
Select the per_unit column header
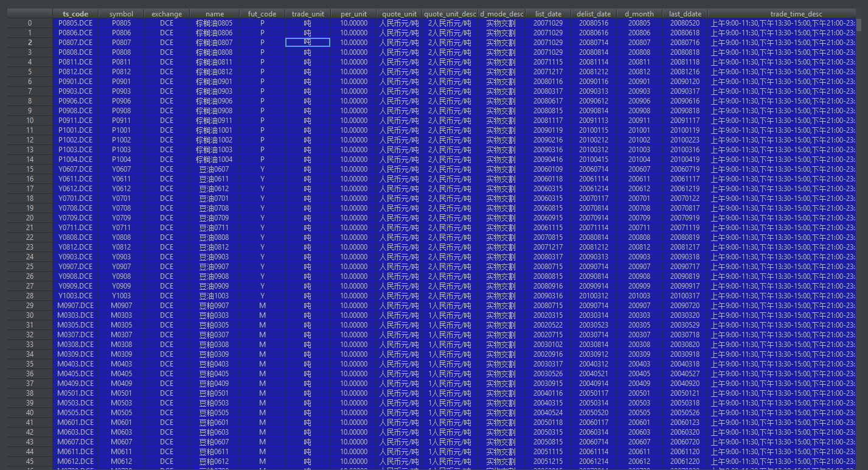tap(353, 14)
